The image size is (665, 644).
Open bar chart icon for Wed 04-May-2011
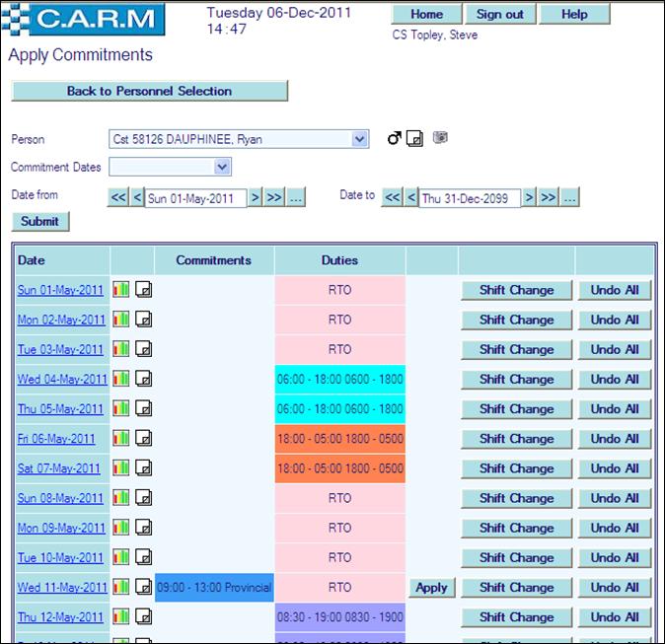(121, 379)
